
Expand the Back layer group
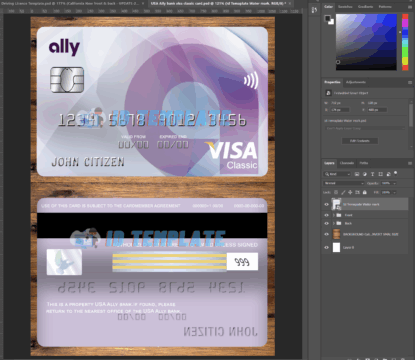coord(334,223)
